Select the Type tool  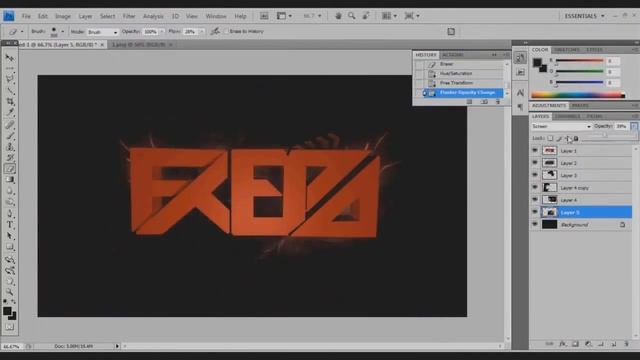(10, 224)
